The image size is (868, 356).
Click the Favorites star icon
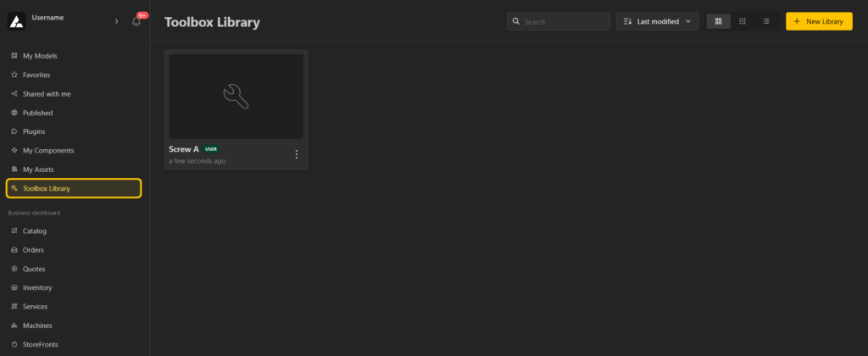tap(14, 75)
